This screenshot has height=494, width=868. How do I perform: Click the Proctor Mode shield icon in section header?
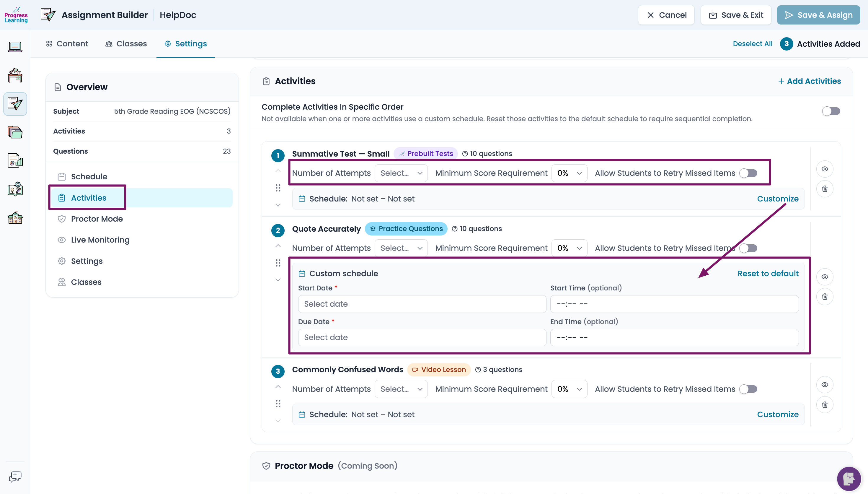(266, 466)
